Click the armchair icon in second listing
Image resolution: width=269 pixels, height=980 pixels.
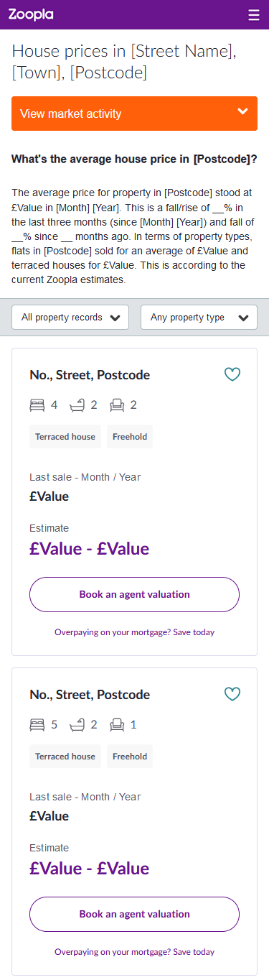(x=117, y=725)
